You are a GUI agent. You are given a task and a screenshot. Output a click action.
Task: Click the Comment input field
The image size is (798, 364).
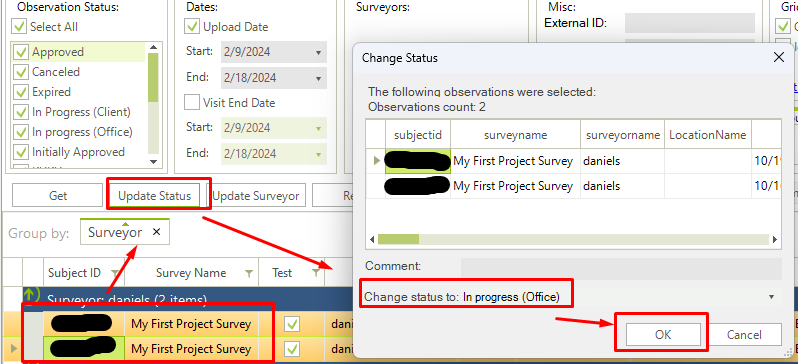coord(621,268)
